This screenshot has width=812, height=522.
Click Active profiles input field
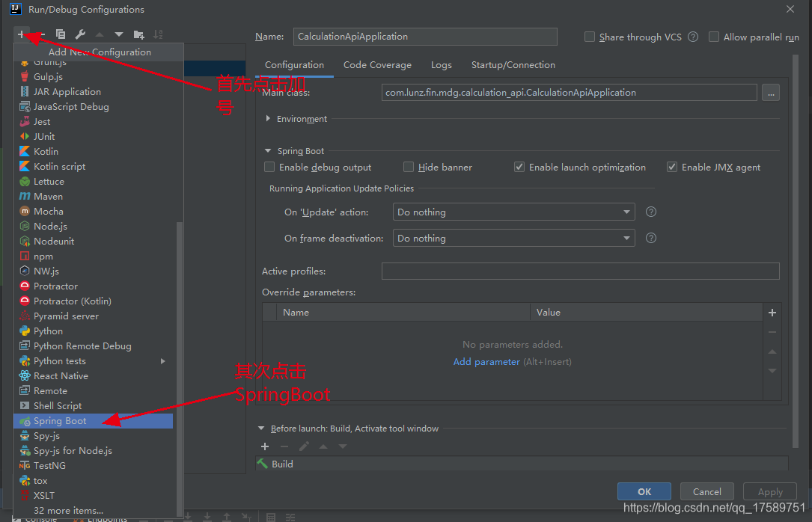coord(581,271)
